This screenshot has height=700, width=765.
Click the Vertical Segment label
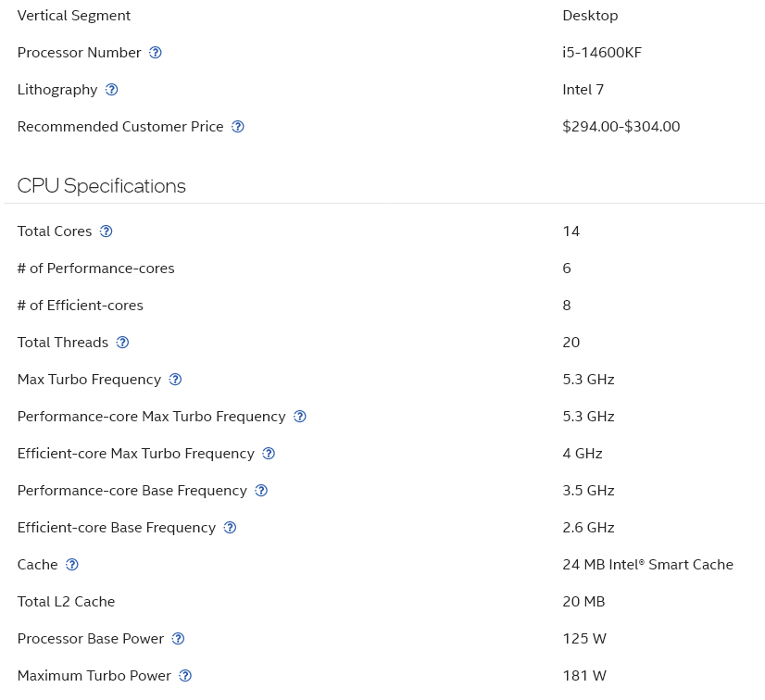coord(74,16)
